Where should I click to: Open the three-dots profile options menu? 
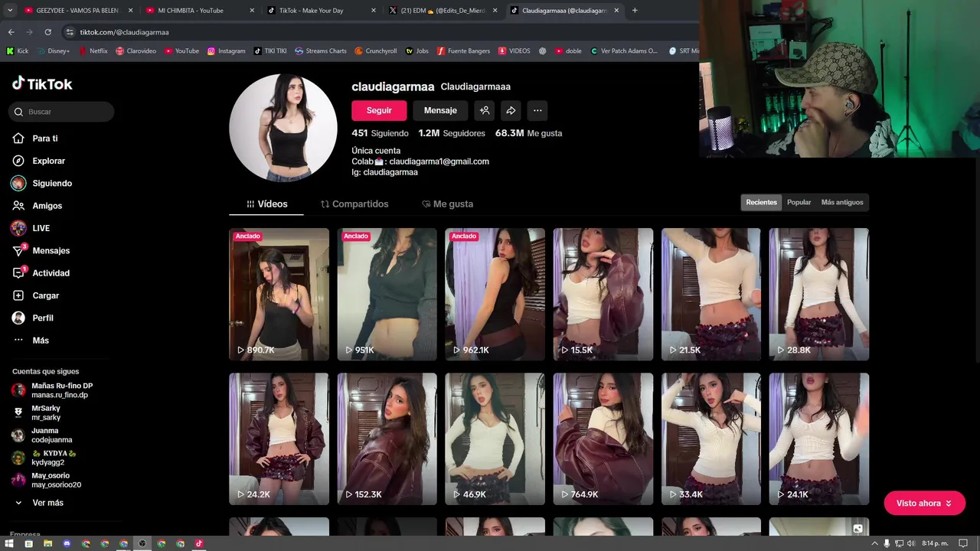tap(537, 110)
